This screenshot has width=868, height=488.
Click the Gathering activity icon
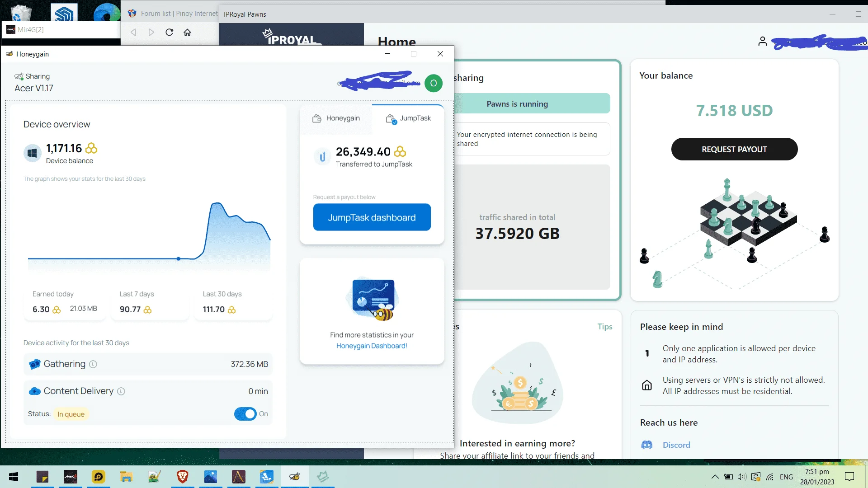(x=34, y=364)
